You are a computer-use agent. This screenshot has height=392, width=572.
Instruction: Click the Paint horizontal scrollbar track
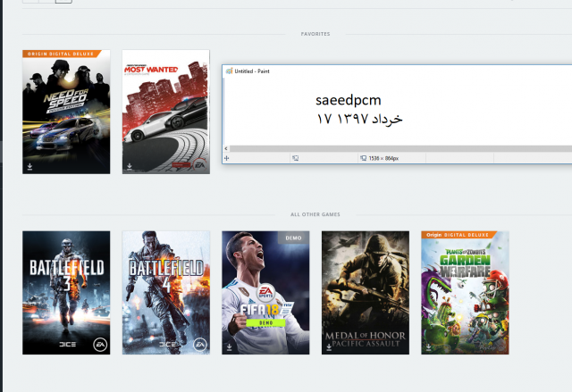click(393, 147)
